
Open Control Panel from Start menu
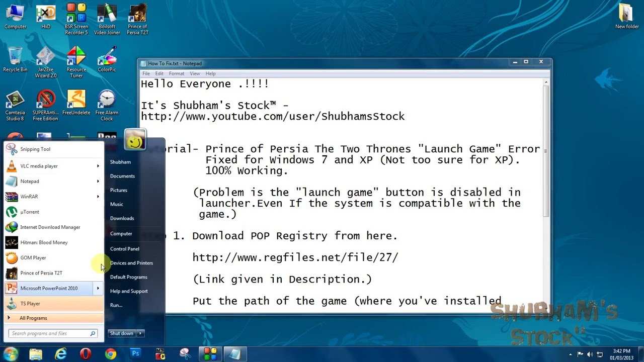125,249
